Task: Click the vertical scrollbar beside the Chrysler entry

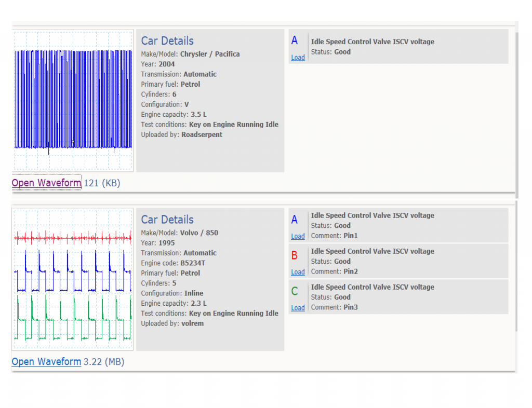Action: (x=517, y=115)
